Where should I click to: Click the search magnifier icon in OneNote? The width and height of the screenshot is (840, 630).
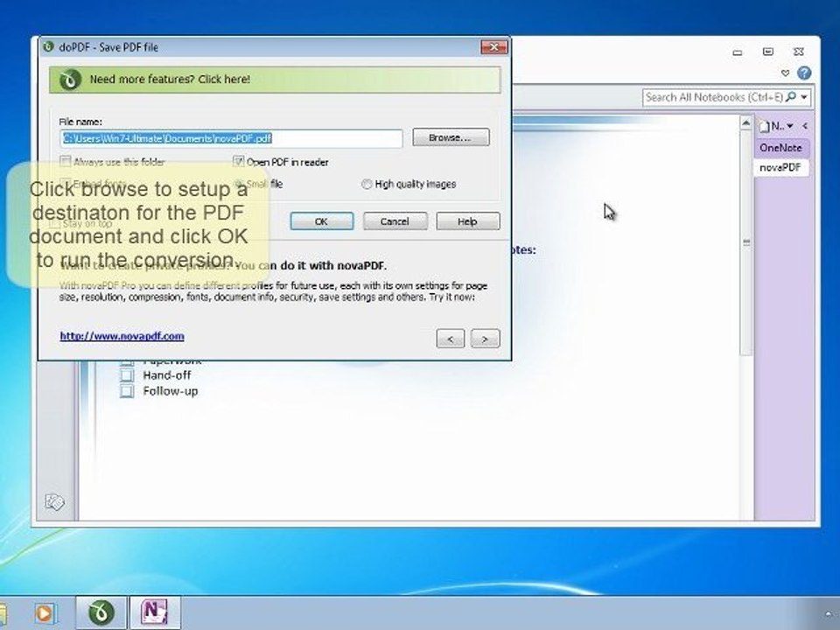pyautogui.click(x=791, y=97)
